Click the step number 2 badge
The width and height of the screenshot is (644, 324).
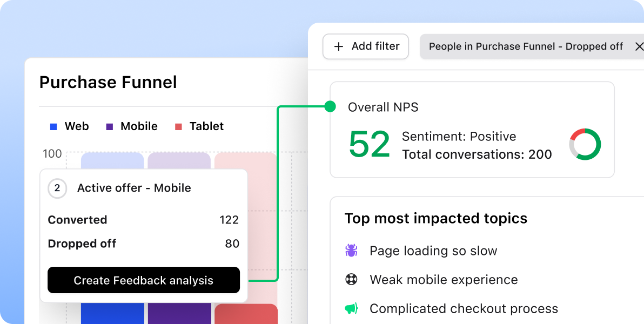57,188
